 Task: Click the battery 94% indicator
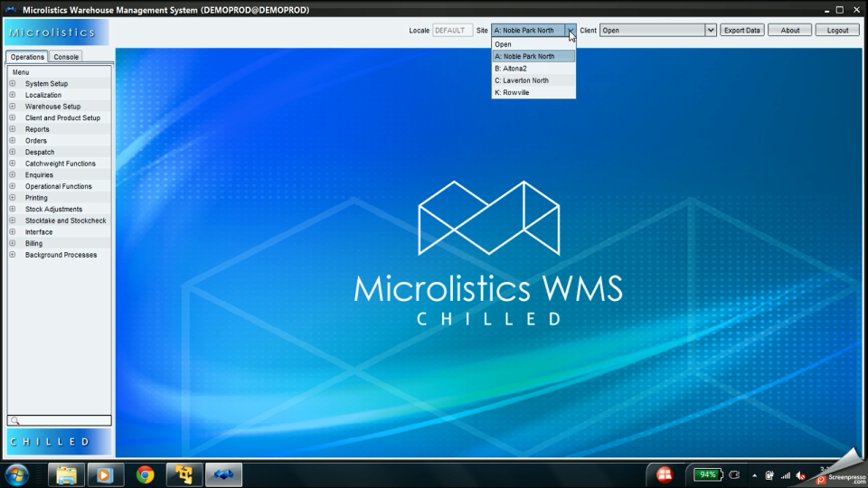pyautogui.click(x=708, y=474)
